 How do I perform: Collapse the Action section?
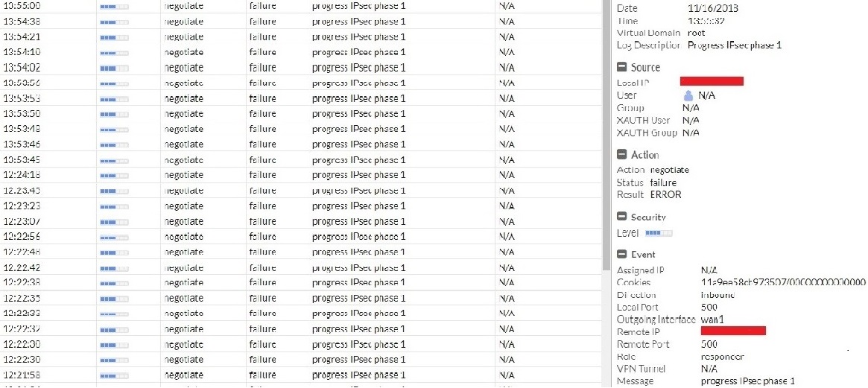(622, 155)
